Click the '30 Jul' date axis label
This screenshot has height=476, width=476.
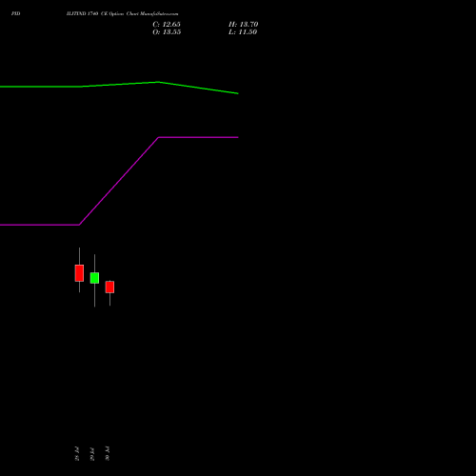tap(108, 454)
